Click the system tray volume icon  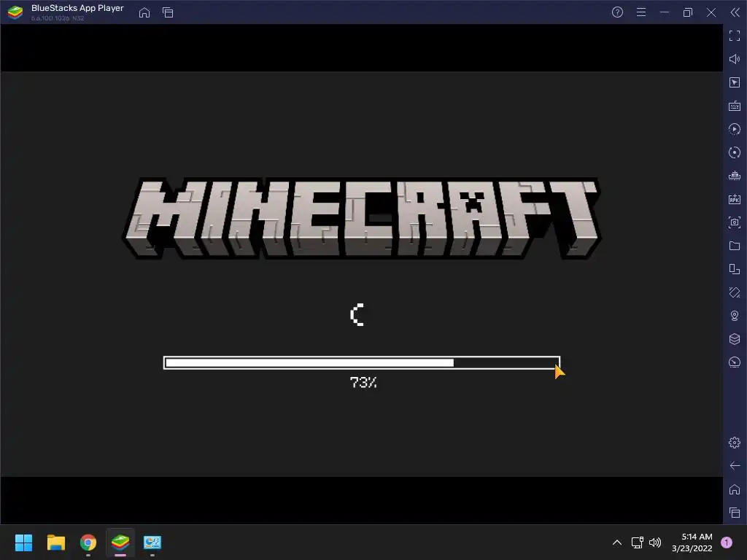tap(655, 542)
